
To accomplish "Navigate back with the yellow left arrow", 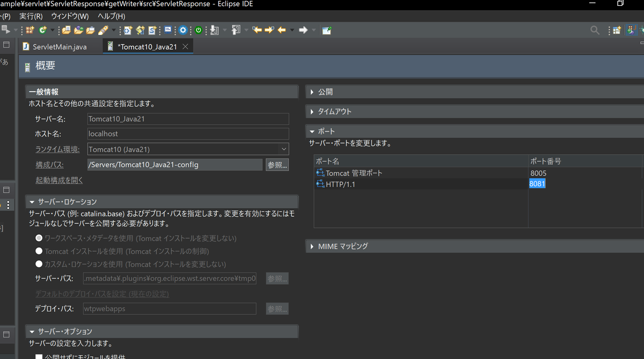I will (281, 30).
